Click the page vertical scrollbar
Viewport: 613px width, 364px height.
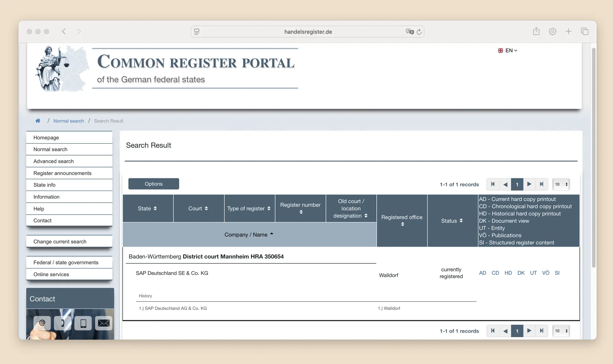(x=594, y=157)
